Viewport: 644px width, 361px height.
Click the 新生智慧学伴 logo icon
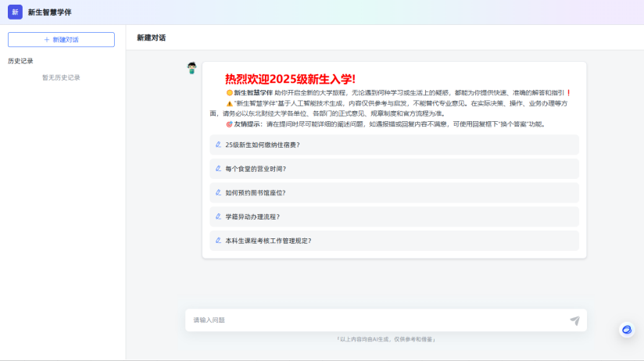15,12
